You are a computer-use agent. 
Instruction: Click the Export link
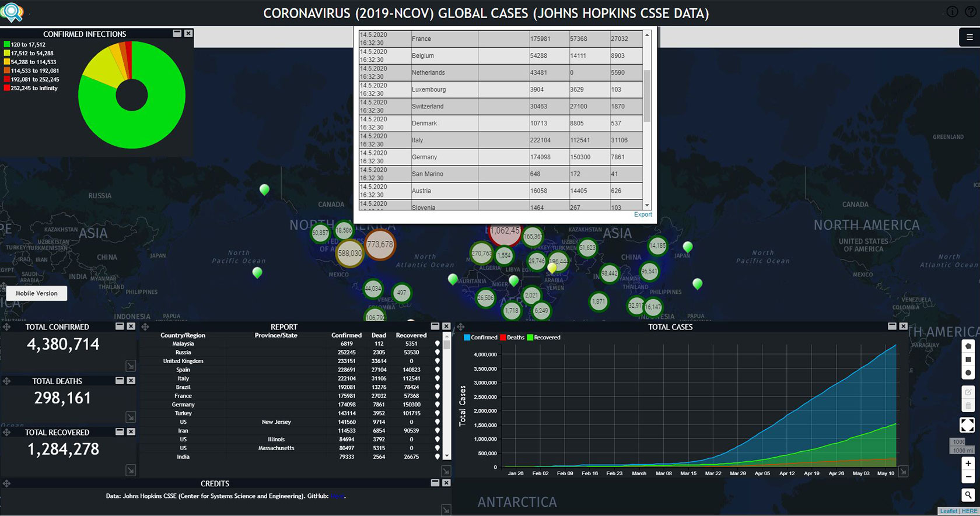click(x=643, y=215)
